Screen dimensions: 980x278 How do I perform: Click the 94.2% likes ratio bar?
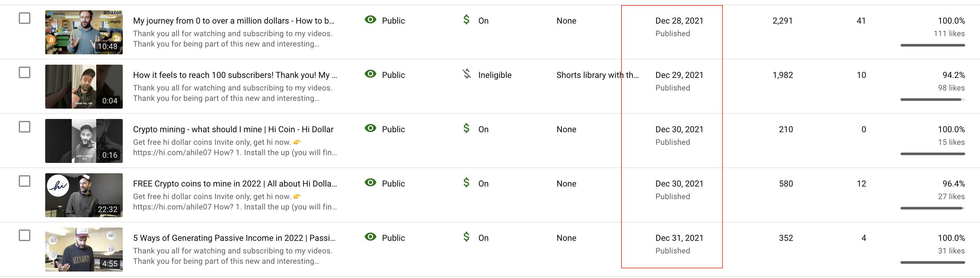point(933,100)
